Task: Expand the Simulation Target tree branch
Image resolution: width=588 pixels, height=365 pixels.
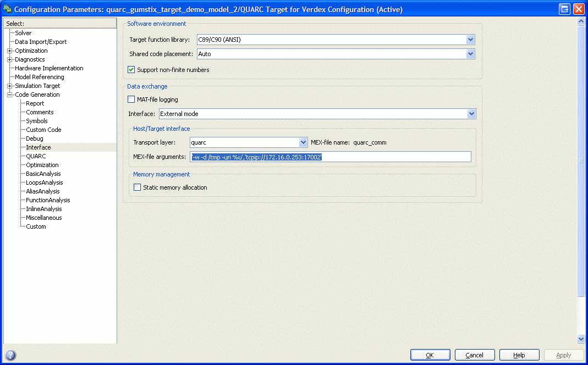Action: pyautogui.click(x=9, y=86)
